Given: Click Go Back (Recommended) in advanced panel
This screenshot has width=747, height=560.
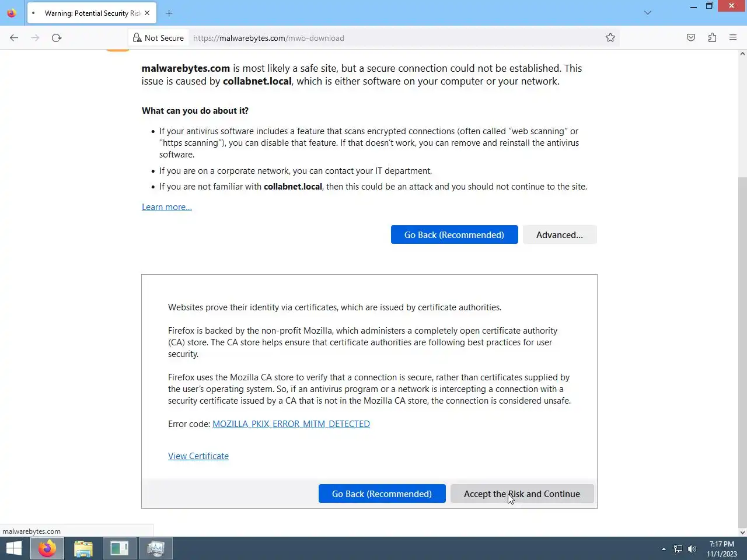Looking at the screenshot, I should (382, 494).
